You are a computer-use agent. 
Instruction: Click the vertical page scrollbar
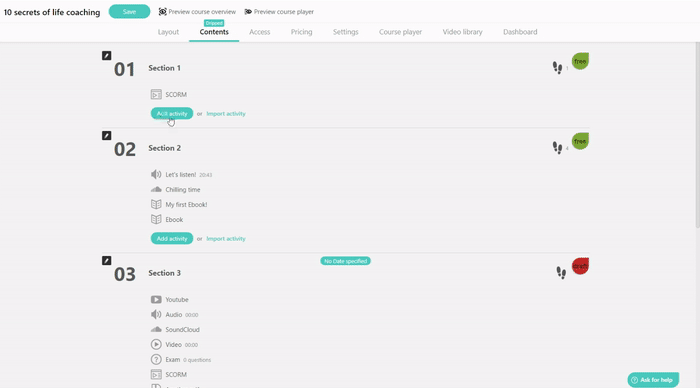point(697,136)
